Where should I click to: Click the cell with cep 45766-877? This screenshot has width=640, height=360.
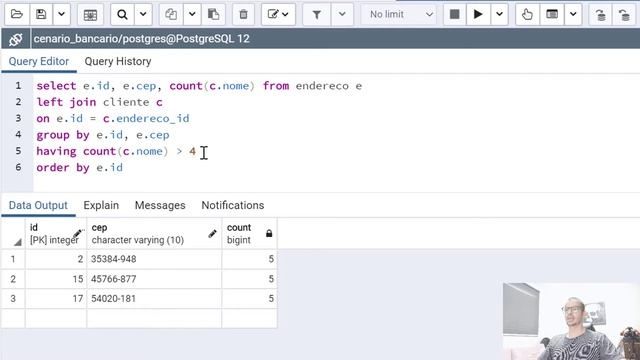point(154,279)
